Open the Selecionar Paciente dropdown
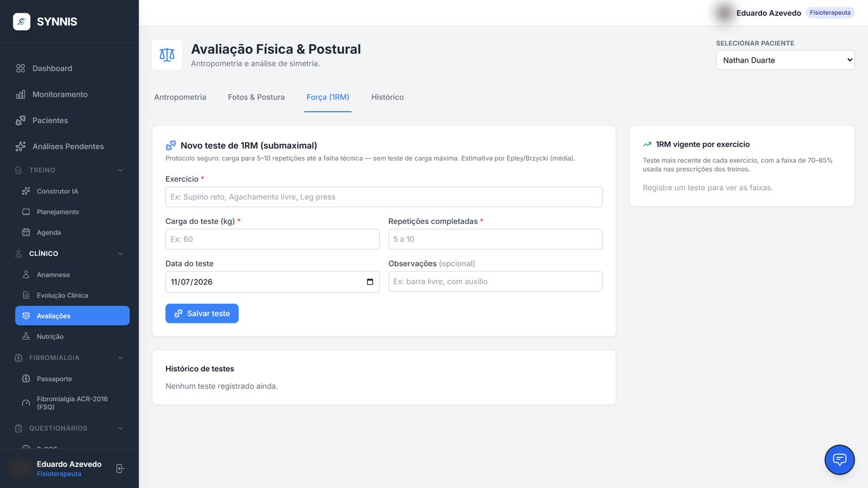 [x=785, y=60]
